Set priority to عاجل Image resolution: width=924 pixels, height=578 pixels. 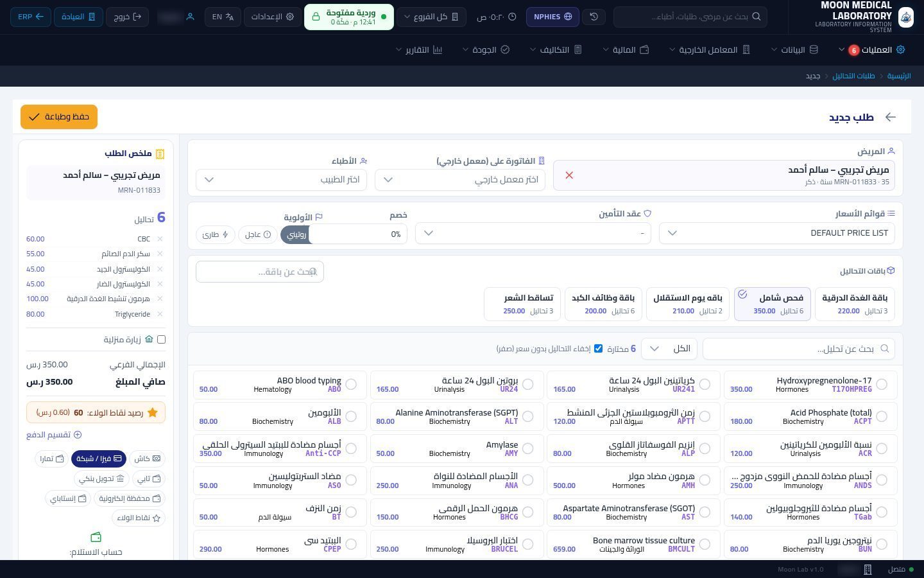tap(258, 234)
